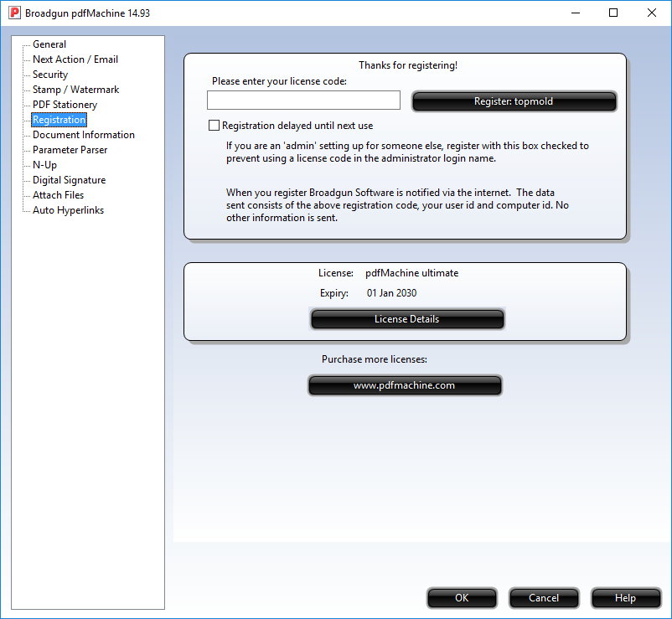Select Attach Files in the tree
The height and width of the screenshot is (619, 672).
coord(59,195)
